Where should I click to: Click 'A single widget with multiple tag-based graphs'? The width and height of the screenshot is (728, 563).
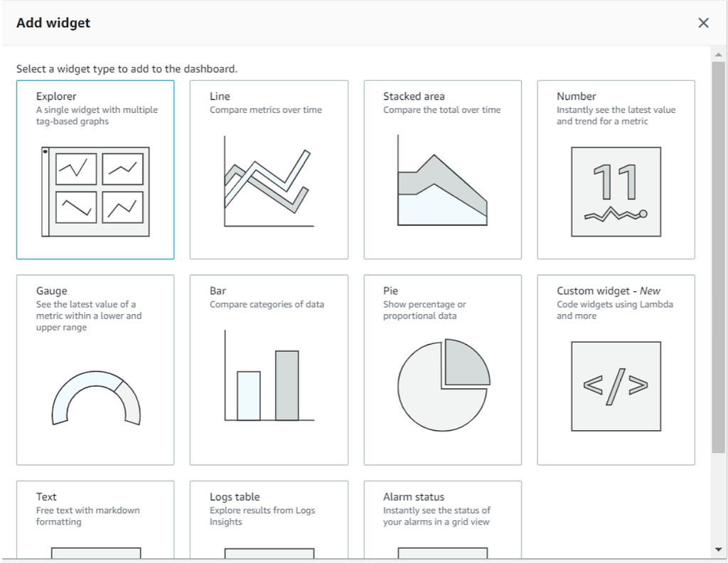pyautogui.click(x=97, y=116)
